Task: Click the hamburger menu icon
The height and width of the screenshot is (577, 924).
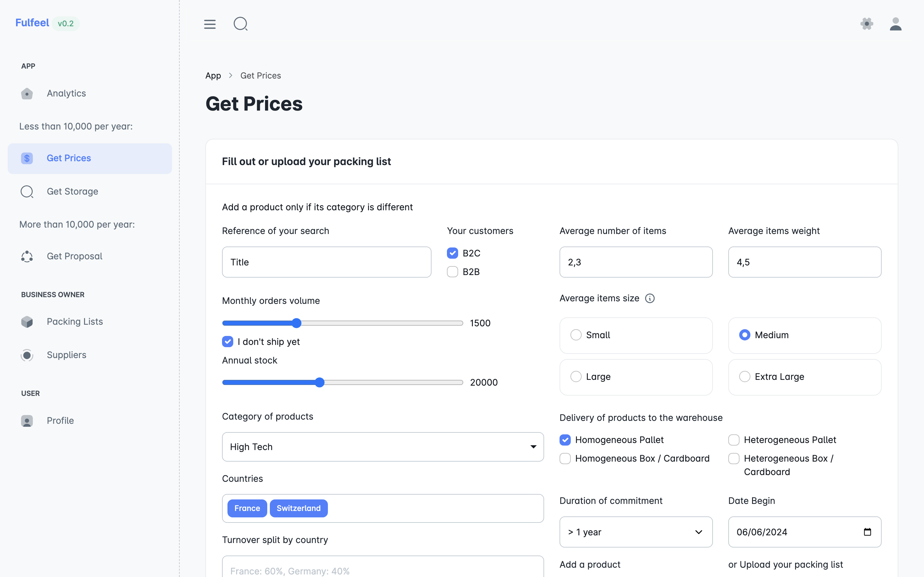Action: 210,24
